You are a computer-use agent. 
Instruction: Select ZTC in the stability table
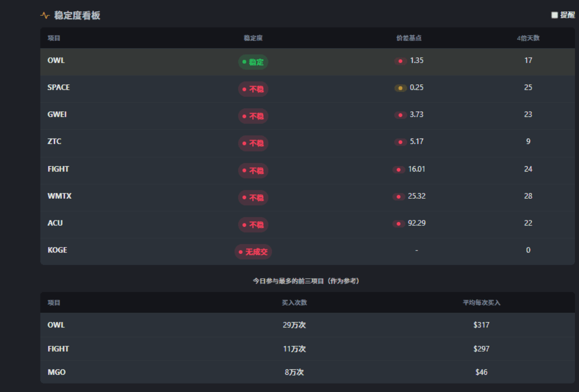pos(54,142)
